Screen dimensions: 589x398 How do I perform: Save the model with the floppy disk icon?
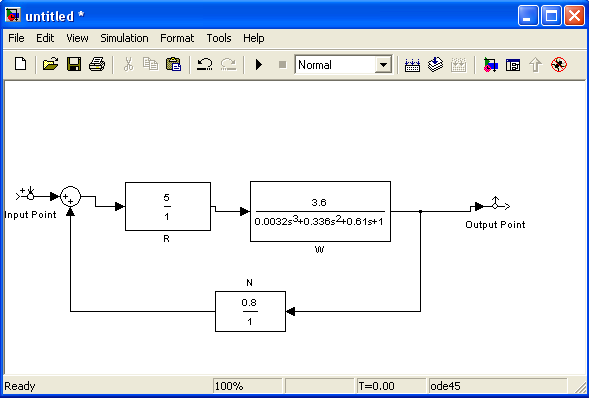[74, 64]
